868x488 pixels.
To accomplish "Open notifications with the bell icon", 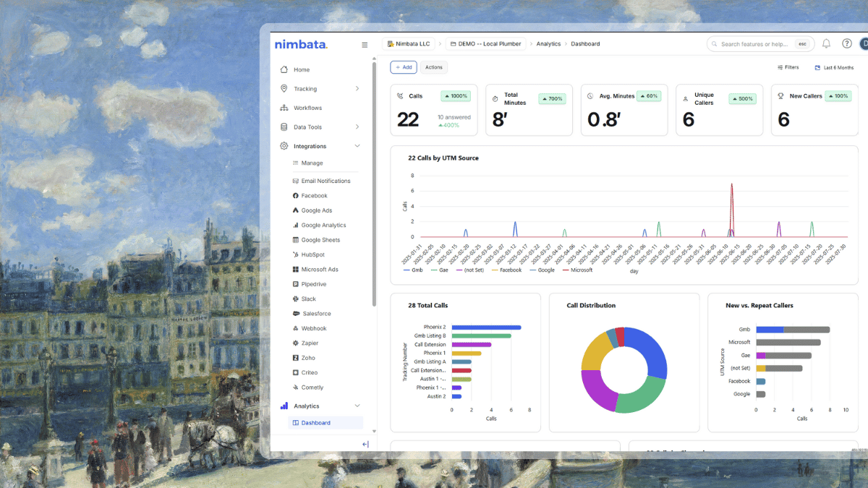I will (826, 44).
